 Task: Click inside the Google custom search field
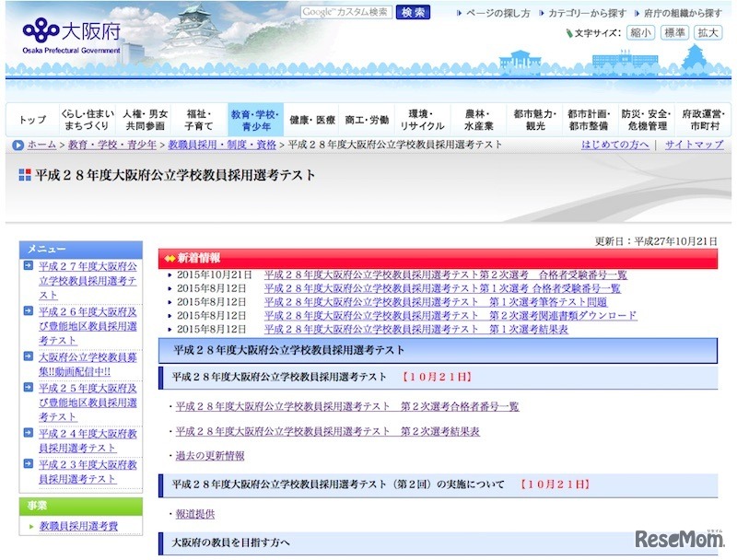click(345, 13)
